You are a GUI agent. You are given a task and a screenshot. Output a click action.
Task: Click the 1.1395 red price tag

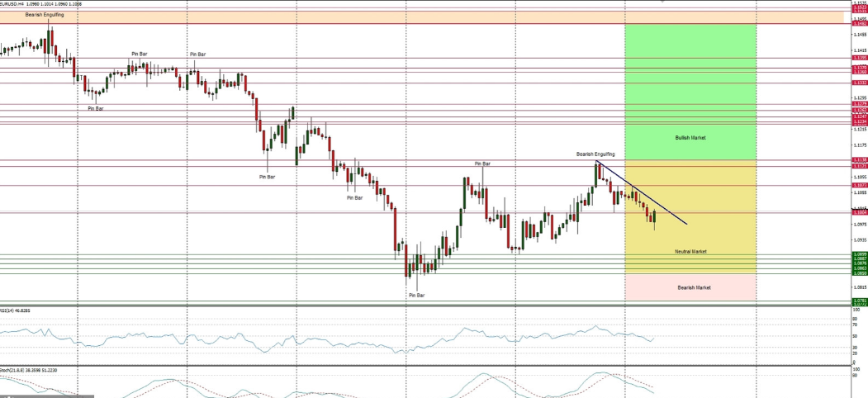[859, 58]
